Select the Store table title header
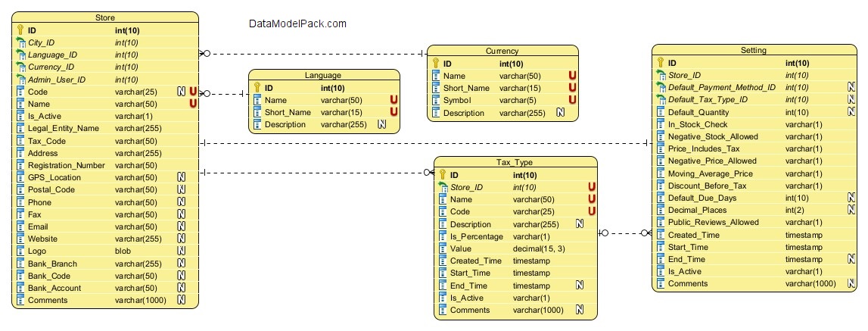 [105, 17]
